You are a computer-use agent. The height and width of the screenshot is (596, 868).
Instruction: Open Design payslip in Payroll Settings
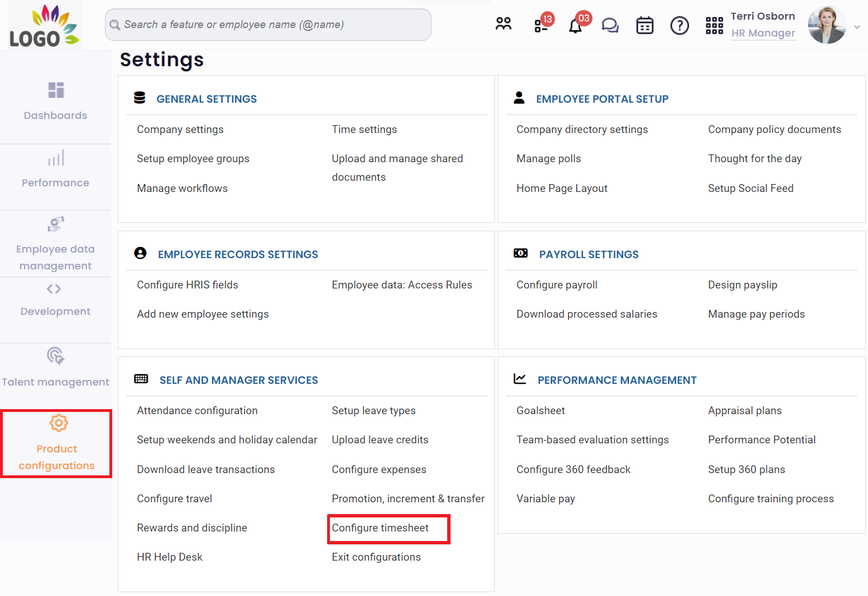(x=742, y=285)
